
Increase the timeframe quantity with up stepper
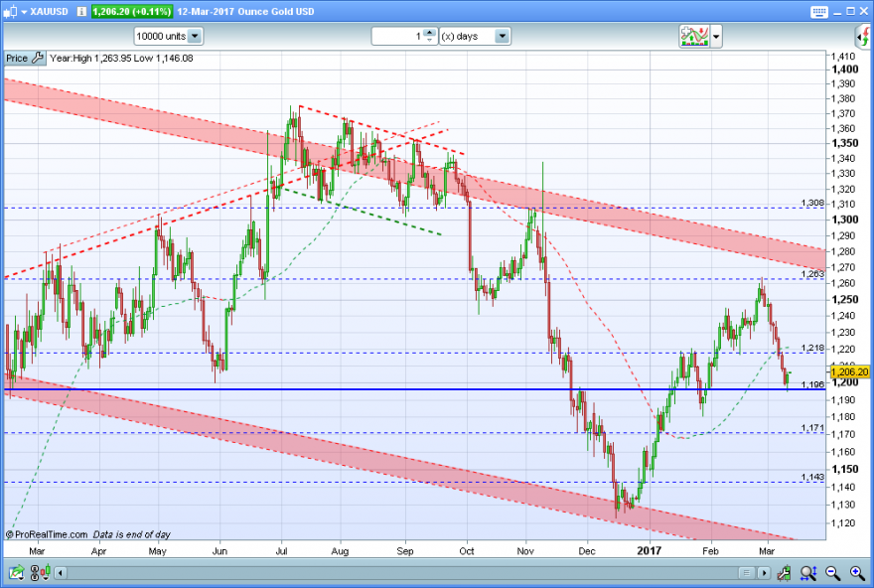click(429, 33)
